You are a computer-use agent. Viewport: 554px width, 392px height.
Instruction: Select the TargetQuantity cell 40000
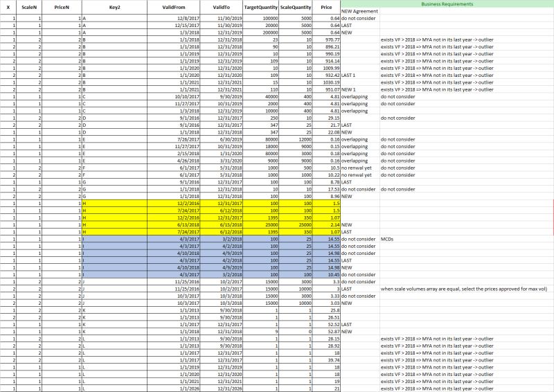[261, 96]
